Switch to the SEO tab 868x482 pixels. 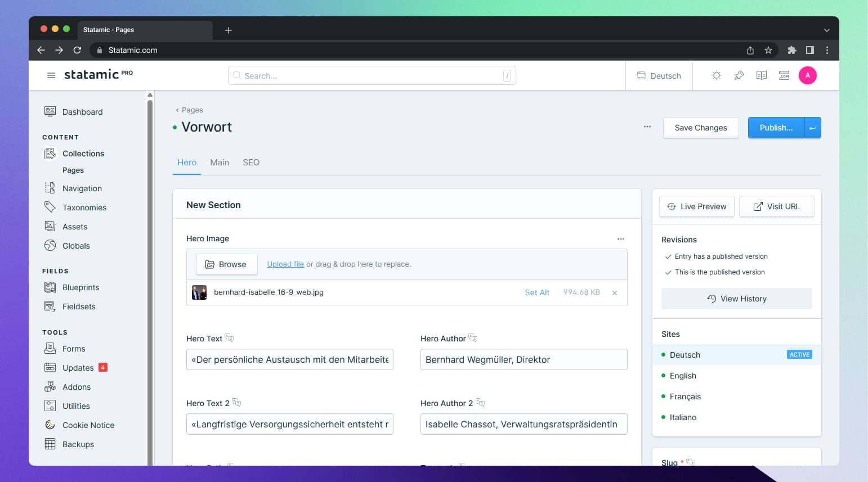[251, 162]
